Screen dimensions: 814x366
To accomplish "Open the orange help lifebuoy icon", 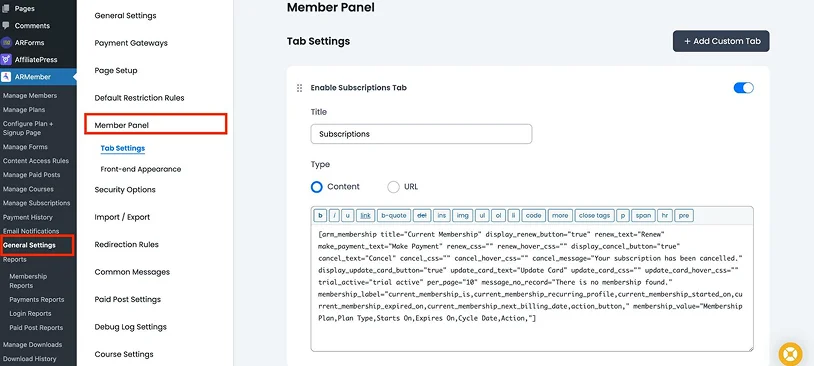I will coord(790,354).
